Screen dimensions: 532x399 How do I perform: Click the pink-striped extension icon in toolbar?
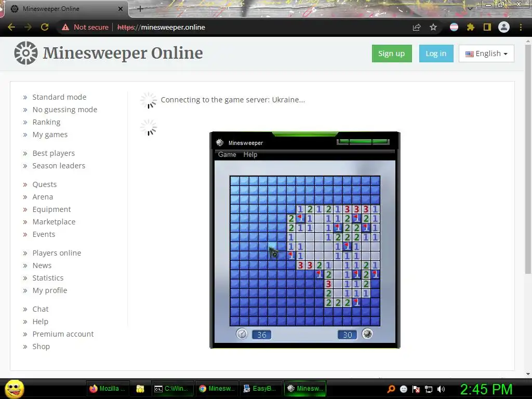pyautogui.click(x=454, y=27)
